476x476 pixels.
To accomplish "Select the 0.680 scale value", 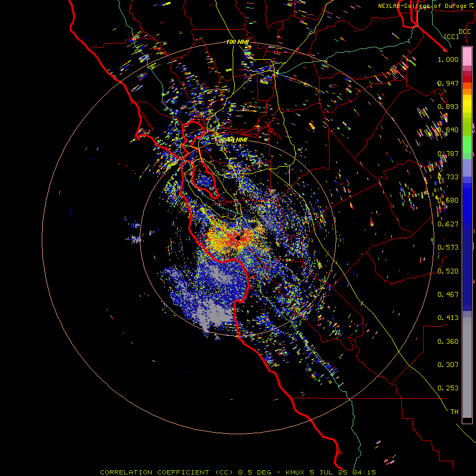I will 448,200.
